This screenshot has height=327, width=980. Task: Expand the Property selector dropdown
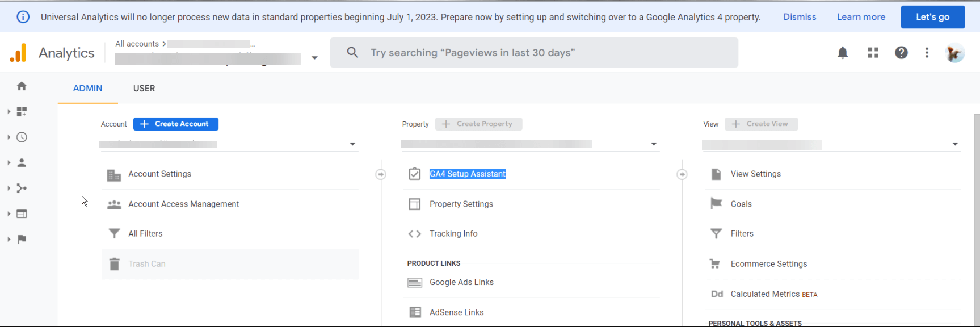530,144
